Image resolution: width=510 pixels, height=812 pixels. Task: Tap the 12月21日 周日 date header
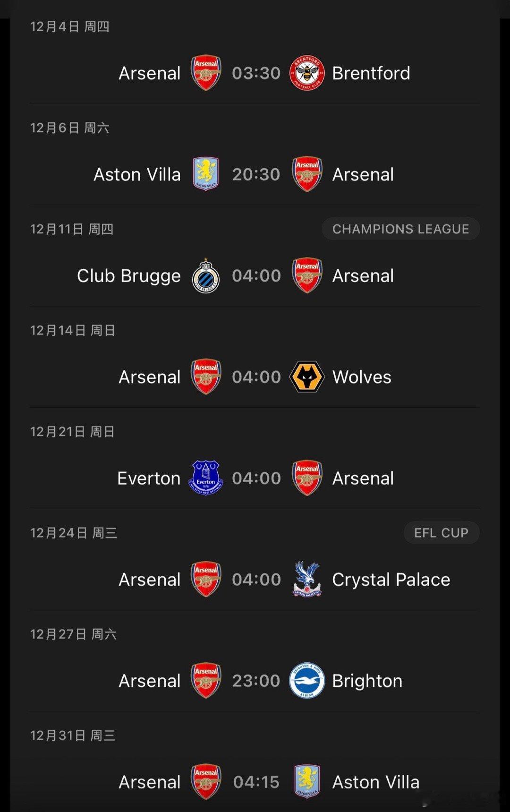pyautogui.click(x=73, y=432)
